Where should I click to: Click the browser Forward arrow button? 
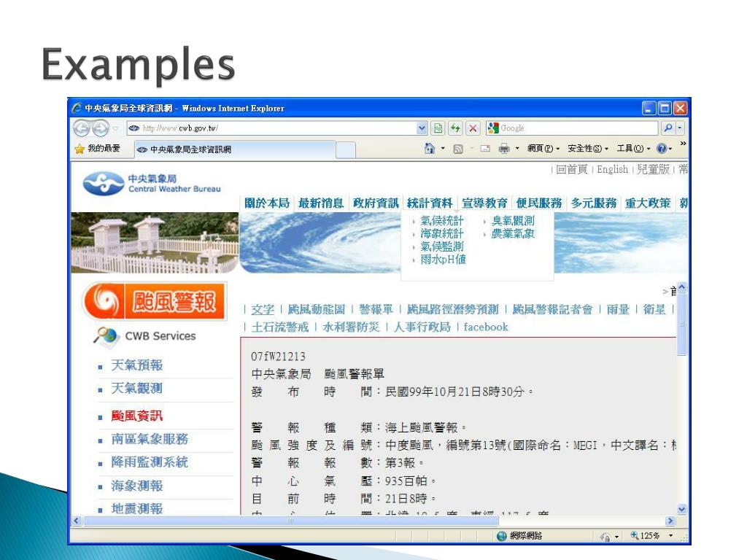[x=100, y=128]
